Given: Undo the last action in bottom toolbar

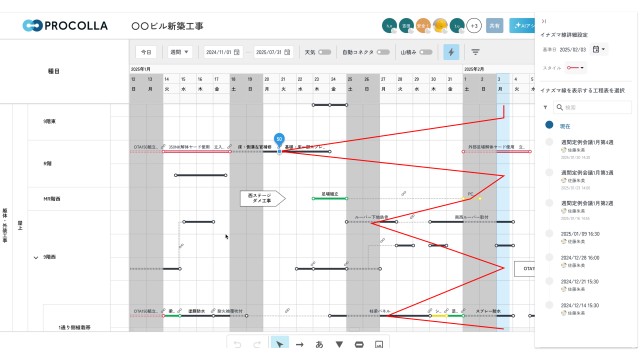Looking at the screenshot, I should [x=238, y=344].
